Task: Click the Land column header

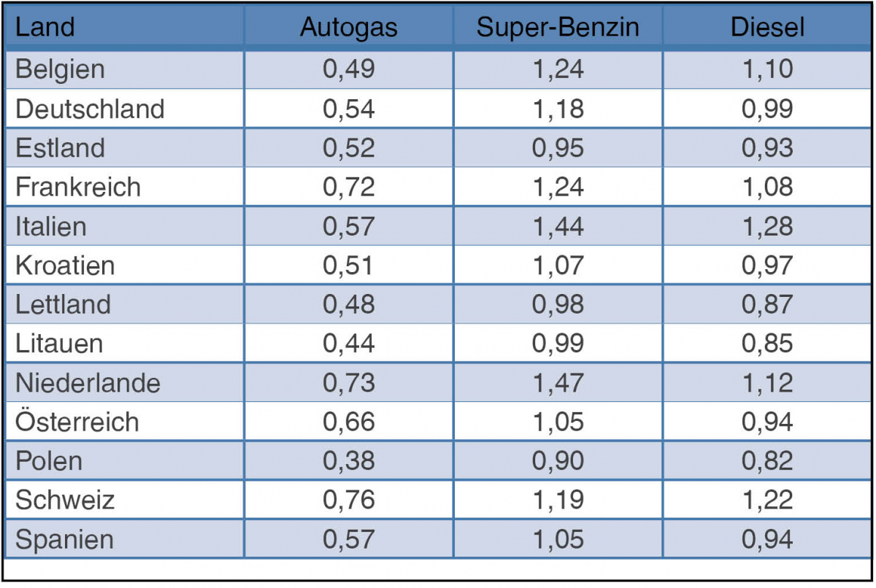Action: coord(45,28)
